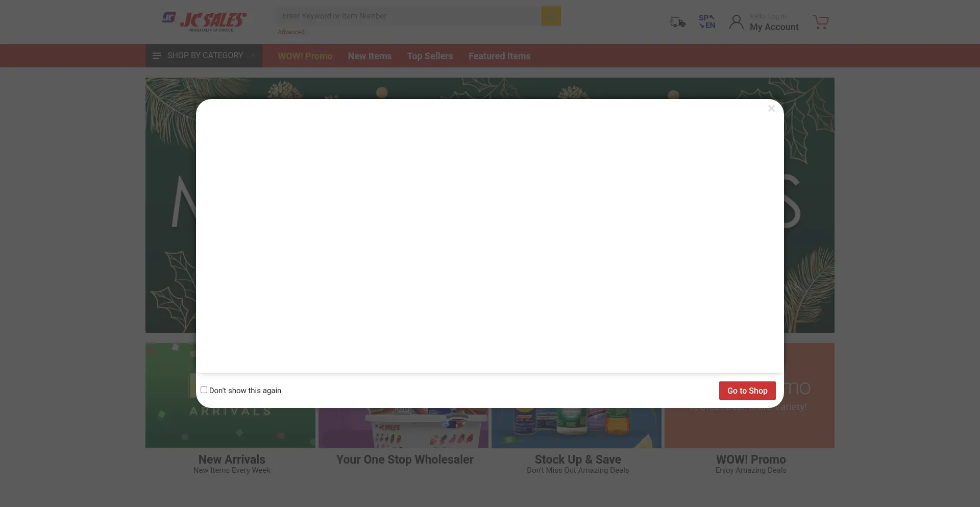The width and height of the screenshot is (980, 507).
Task: Click the "Enjoy Amazing Deals" subtitle
Action: point(751,470)
